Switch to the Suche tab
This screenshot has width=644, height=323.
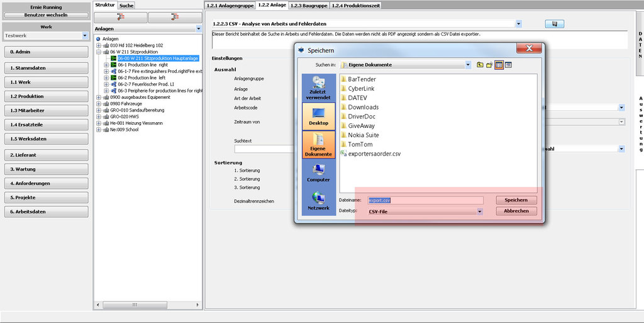(x=126, y=5)
